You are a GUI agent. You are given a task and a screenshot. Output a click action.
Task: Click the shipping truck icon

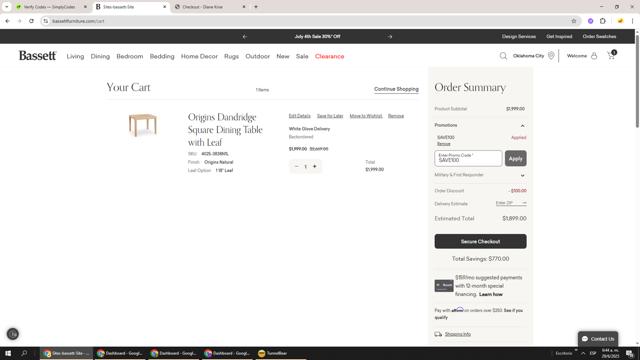pos(438,334)
